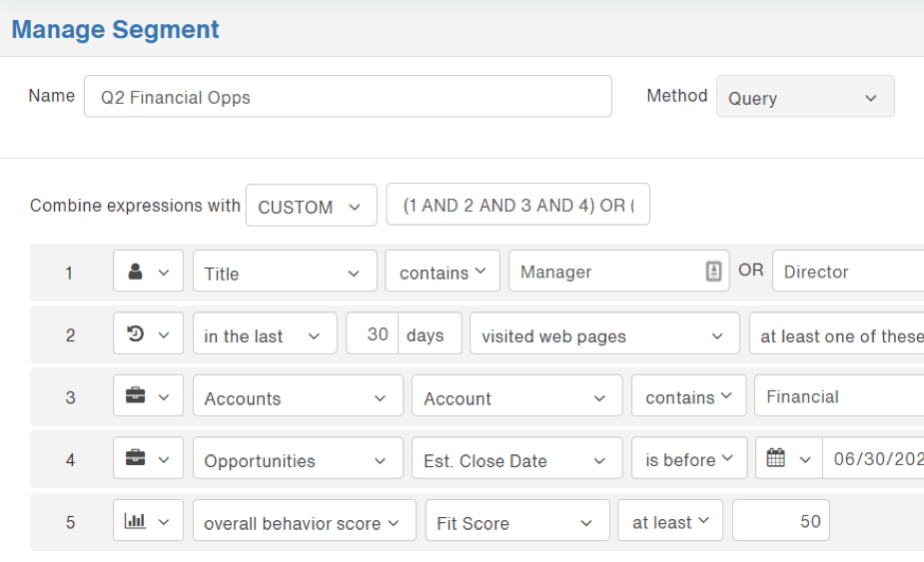Viewport: 924px width, 562px height.
Task: Open the 'visited web pages' dropdown
Action: coord(603,335)
